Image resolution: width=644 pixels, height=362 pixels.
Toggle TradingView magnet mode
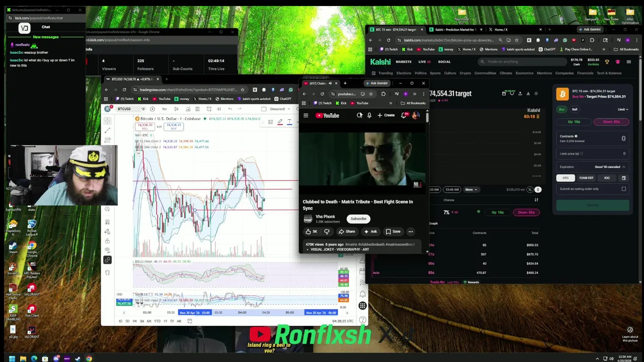point(107,222)
